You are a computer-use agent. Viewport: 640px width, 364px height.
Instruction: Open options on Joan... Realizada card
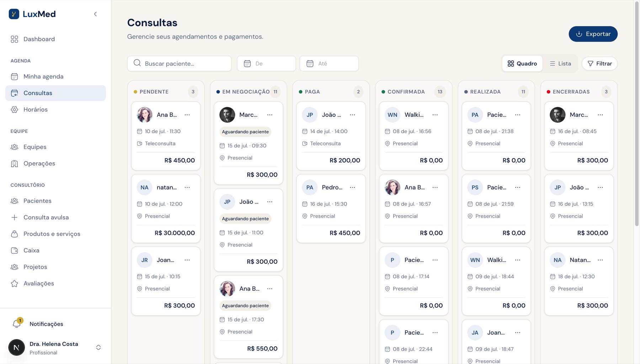518,333
